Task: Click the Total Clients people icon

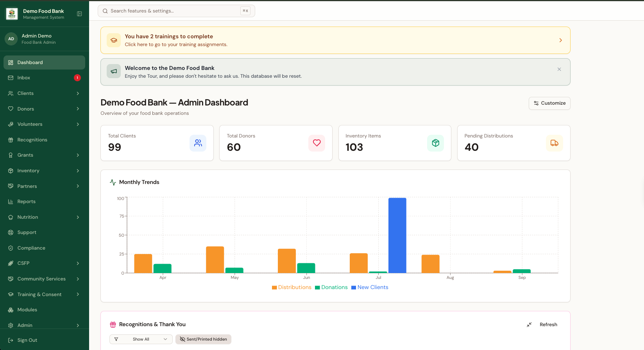Action: point(198,143)
